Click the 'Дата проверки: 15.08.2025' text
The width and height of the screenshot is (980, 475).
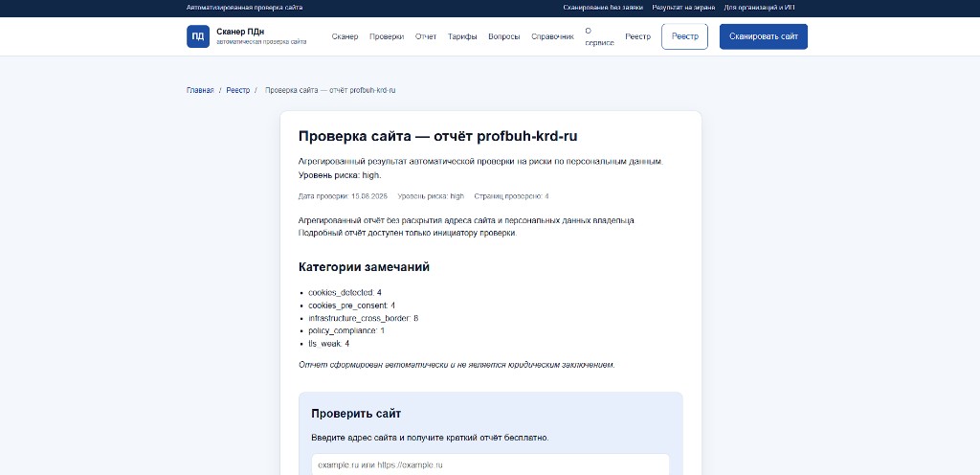click(344, 196)
